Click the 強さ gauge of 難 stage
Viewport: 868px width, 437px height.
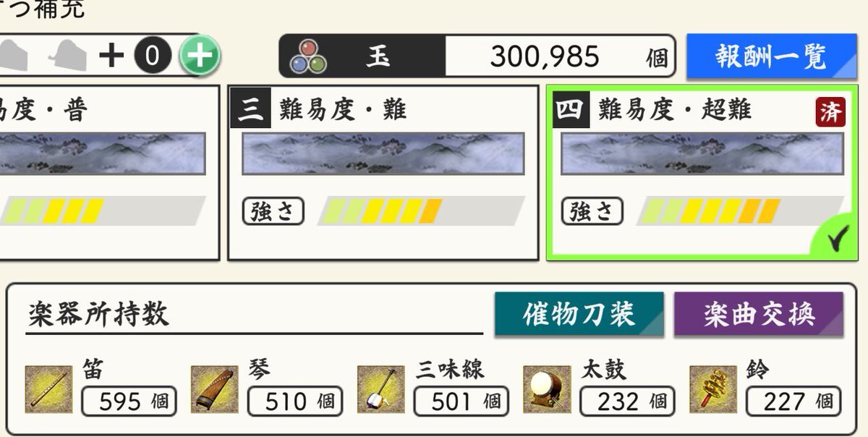(x=421, y=211)
